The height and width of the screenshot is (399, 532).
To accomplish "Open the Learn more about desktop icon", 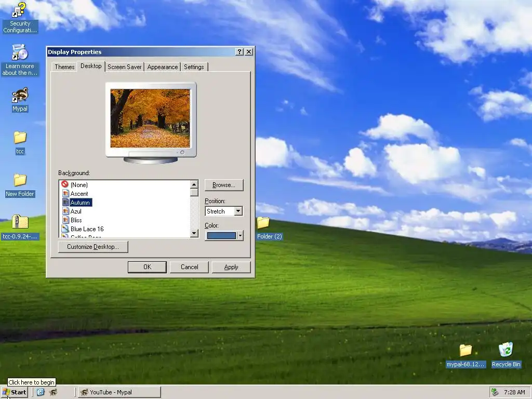I will tap(20, 60).
